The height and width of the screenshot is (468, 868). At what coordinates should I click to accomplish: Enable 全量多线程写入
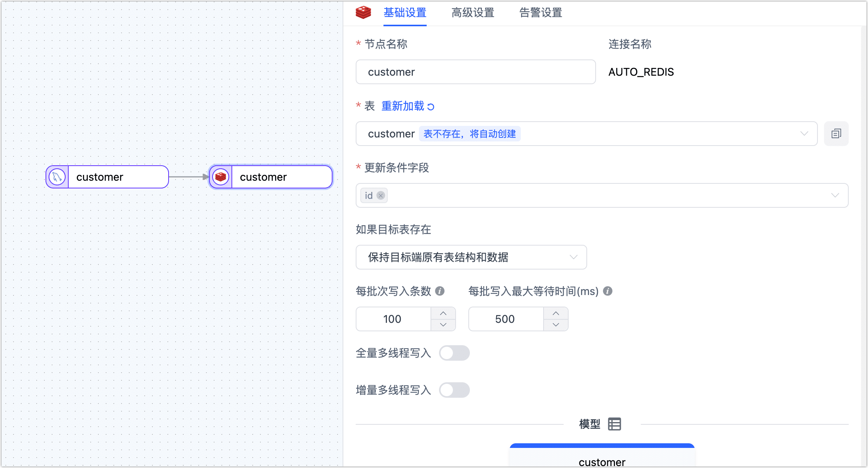coord(454,353)
